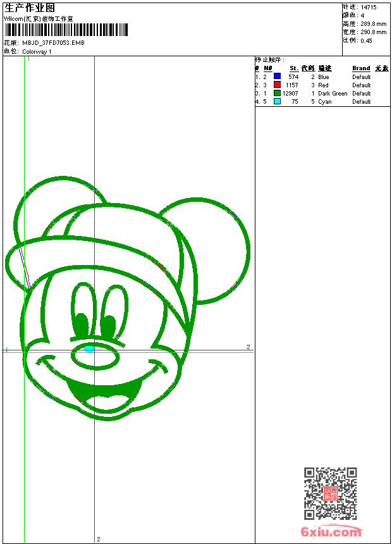
Task: Click the Default brand in the Blue row
Action: 361,77
